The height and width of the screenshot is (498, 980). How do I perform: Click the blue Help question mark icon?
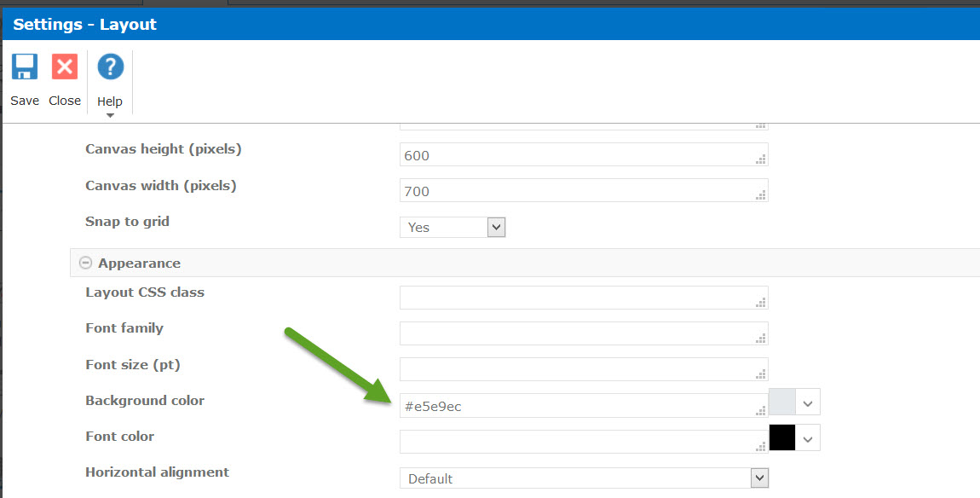coord(110,67)
